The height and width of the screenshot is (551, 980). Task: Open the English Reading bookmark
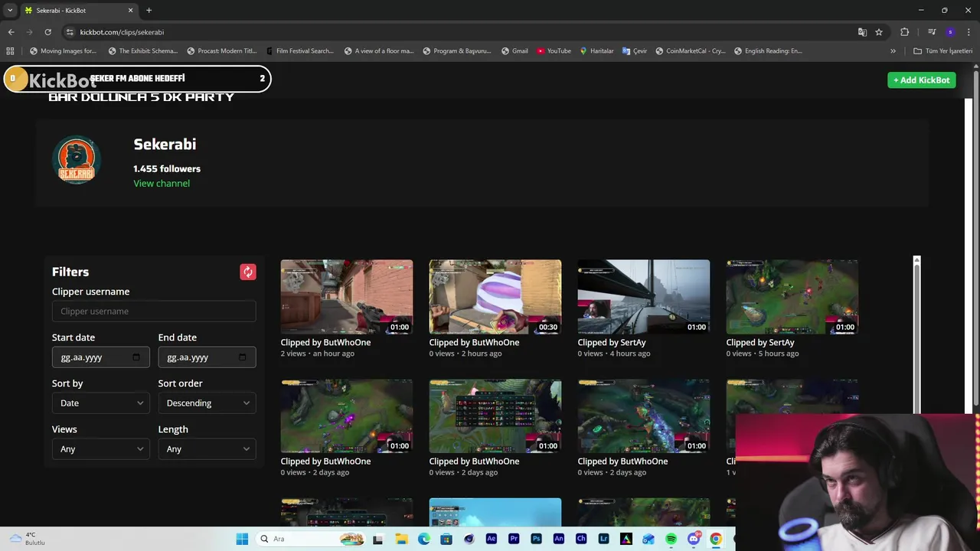coord(768,51)
